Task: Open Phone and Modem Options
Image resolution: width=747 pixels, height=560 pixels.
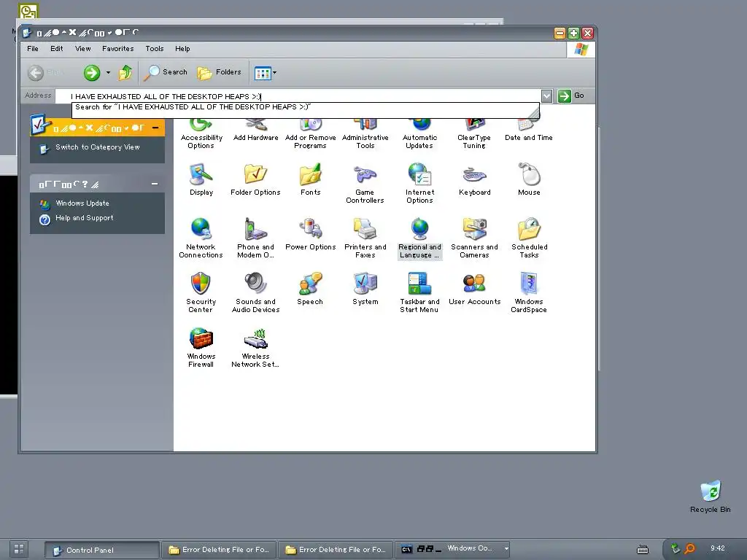Action: coord(256,238)
